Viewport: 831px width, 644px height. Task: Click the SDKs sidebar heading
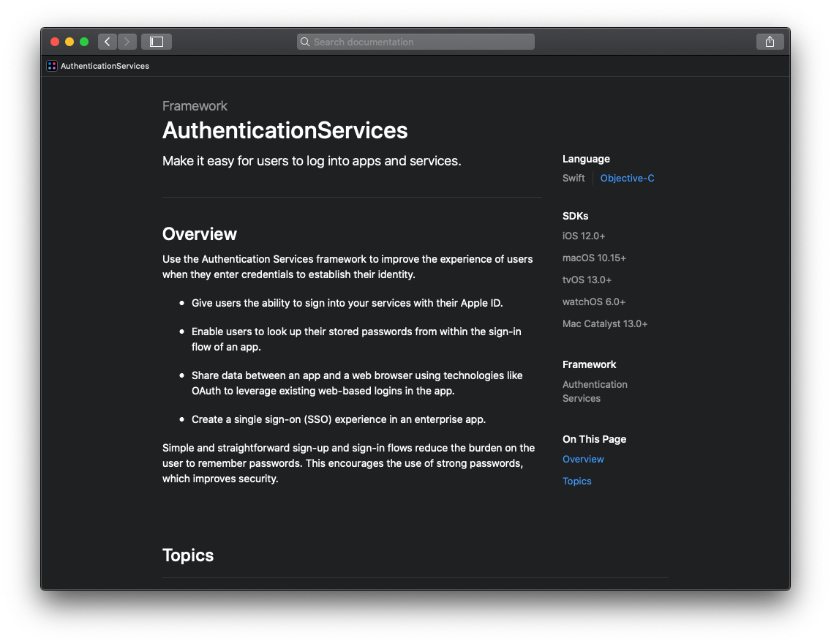click(575, 216)
